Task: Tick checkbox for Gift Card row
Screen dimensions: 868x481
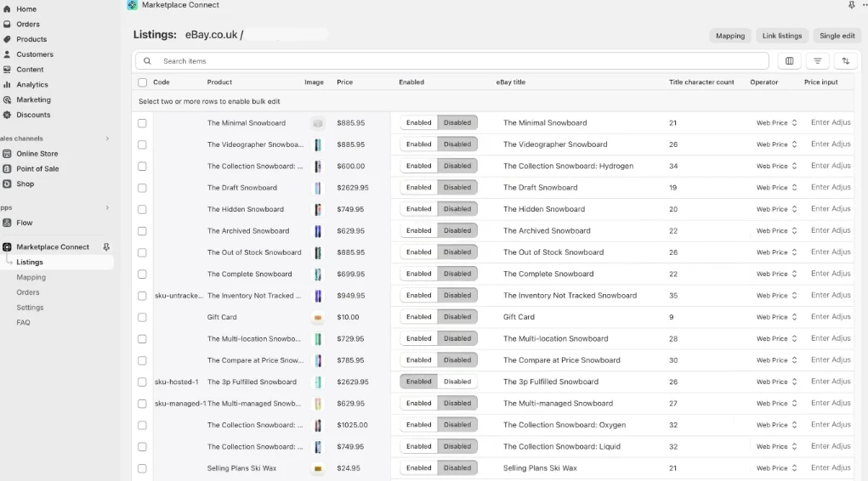Action: tap(142, 317)
